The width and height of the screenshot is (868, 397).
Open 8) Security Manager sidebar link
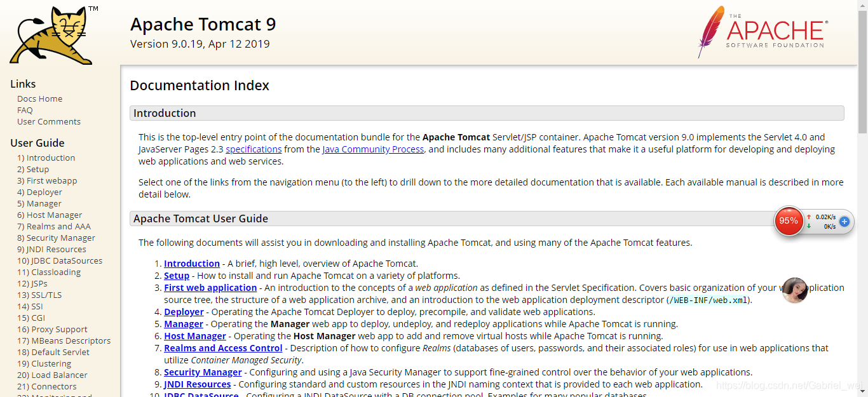coord(56,238)
